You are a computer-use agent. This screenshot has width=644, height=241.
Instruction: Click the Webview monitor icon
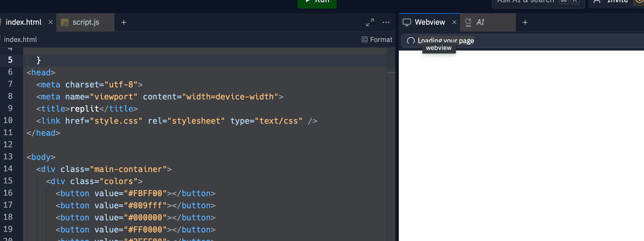tap(407, 22)
